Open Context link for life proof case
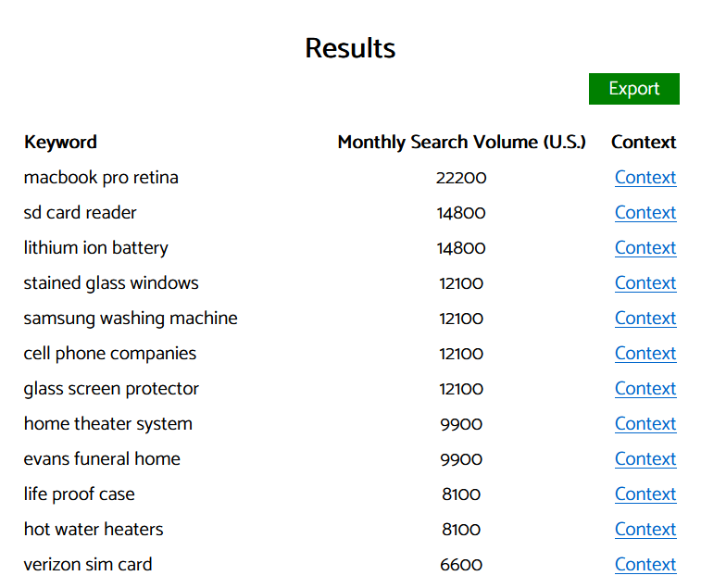 [645, 494]
